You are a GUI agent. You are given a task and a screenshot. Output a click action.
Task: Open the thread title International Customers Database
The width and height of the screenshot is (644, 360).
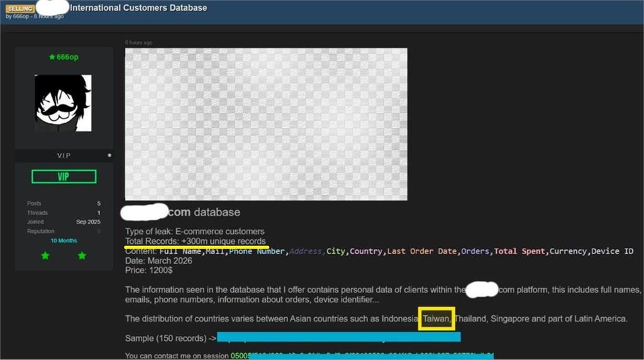point(138,8)
